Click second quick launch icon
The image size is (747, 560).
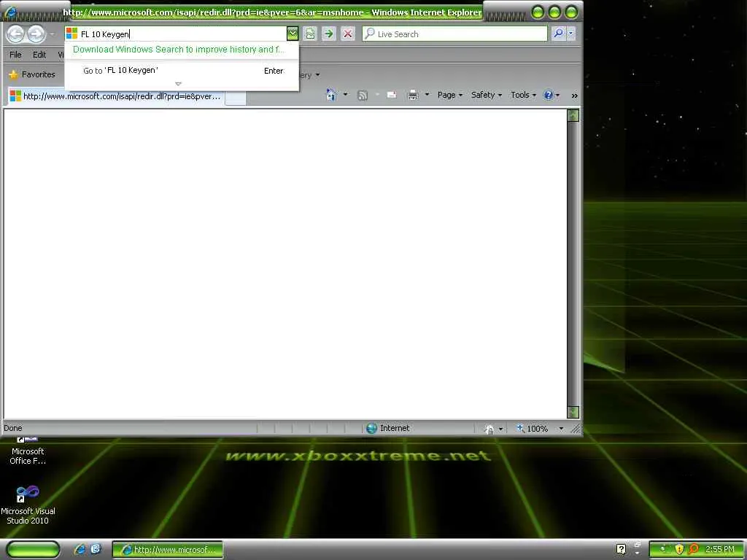click(x=96, y=549)
